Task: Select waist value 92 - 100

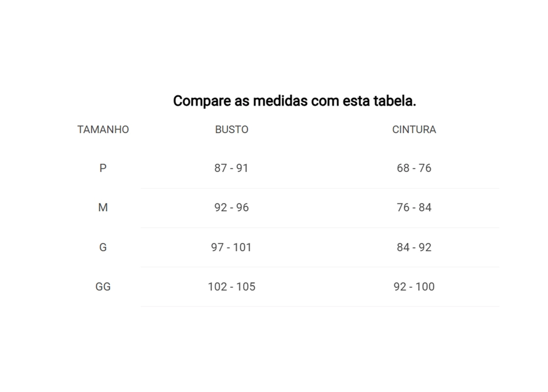Action: [x=414, y=287]
